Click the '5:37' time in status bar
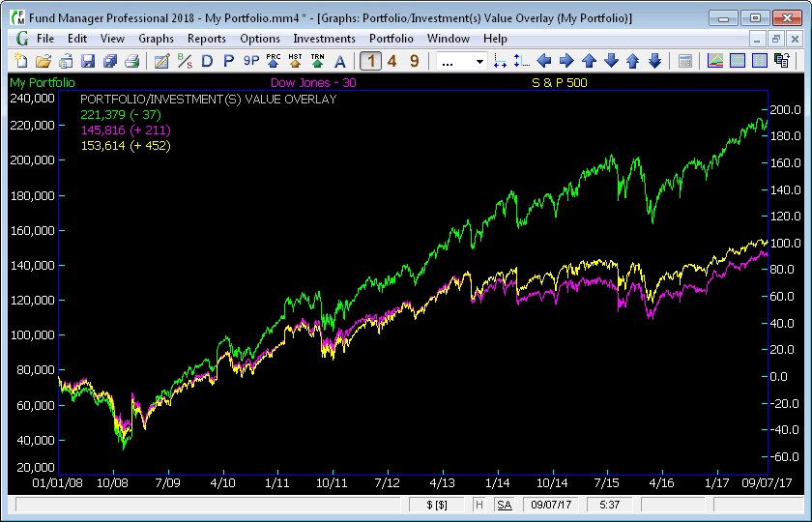The width and height of the screenshot is (812, 522). pos(610,505)
